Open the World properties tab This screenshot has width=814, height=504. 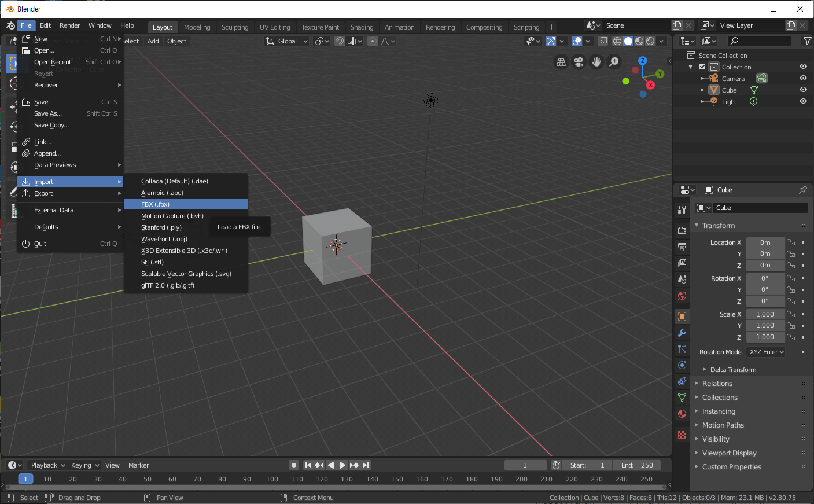(682, 296)
